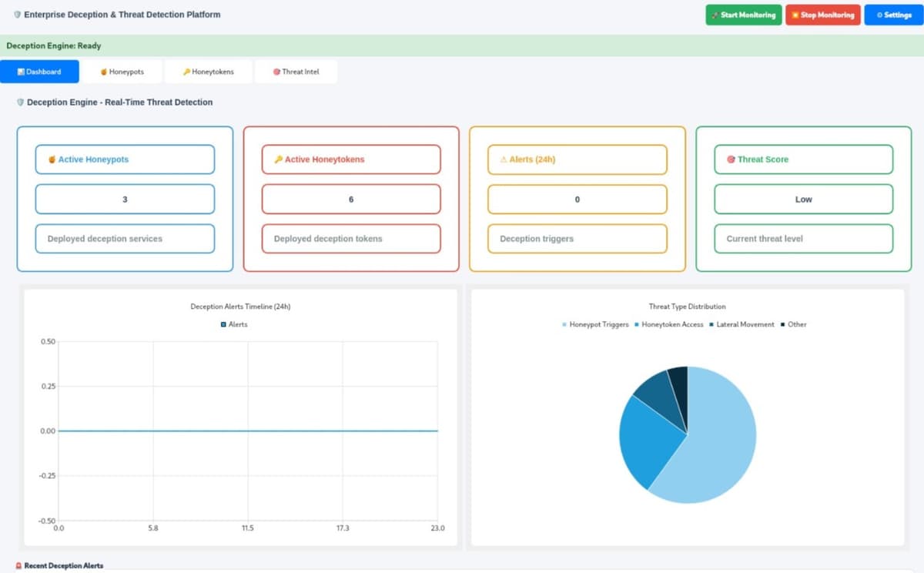Open the Threat Intel tab
The height and width of the screenshot is (573, 924).
pos(296,71)
